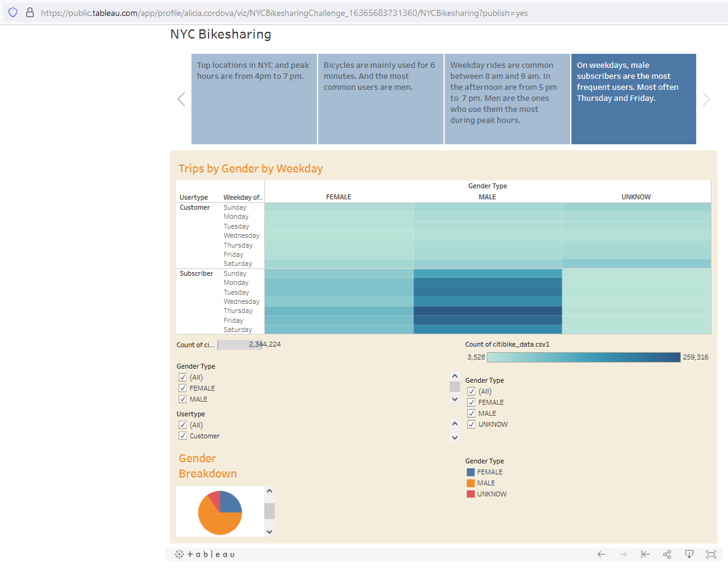Click the 3,528 legend minimum value
The width and height of the screenshot is (728, 571).
coord(476,357)
